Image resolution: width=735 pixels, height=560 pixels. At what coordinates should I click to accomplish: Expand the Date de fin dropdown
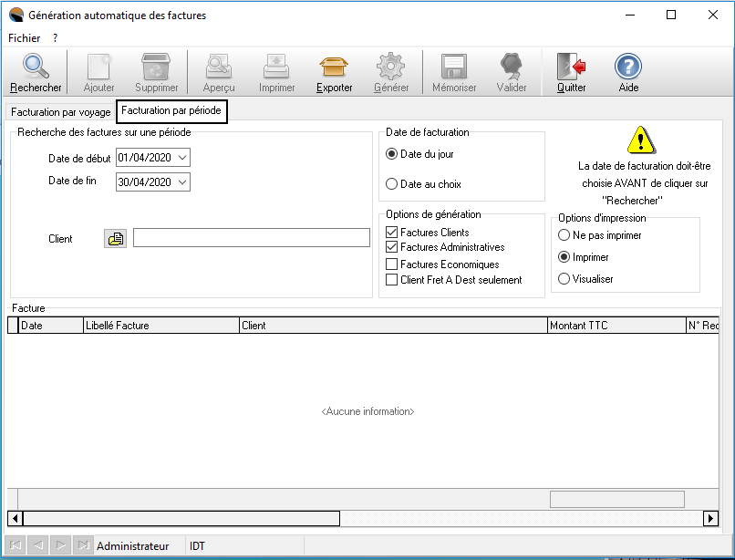coord(182,182)
